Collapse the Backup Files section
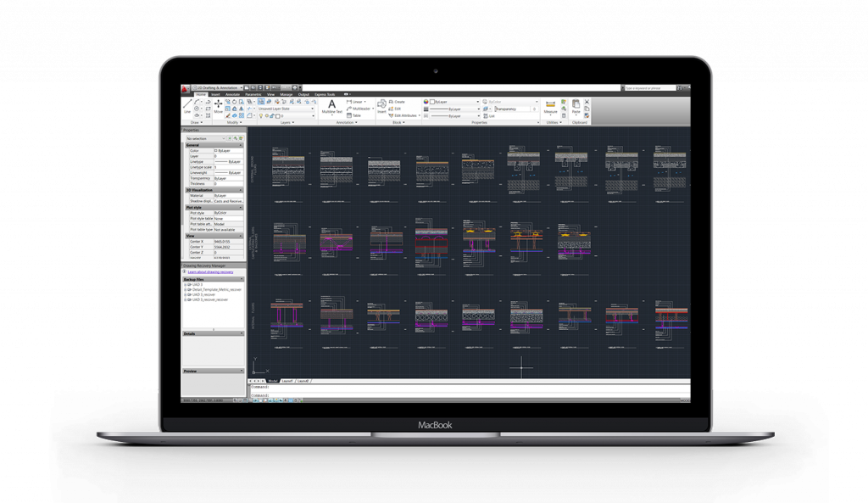This screenshot has height=503, width=868. pyautogui.click(x=242, y=279)
